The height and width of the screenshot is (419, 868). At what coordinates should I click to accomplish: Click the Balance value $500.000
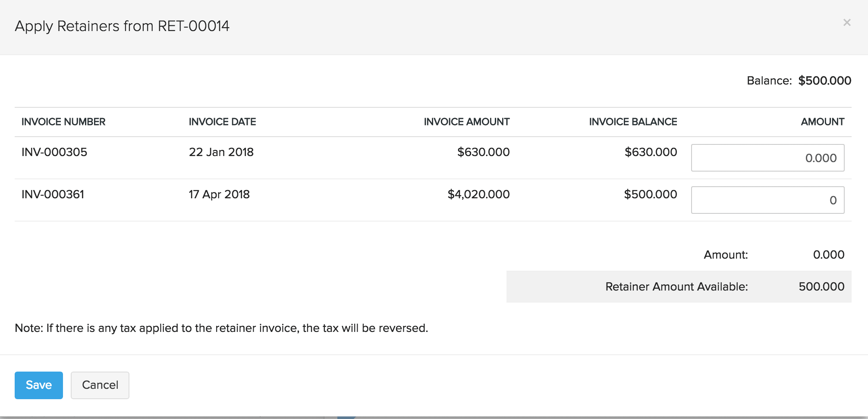[x=824, y=80]
